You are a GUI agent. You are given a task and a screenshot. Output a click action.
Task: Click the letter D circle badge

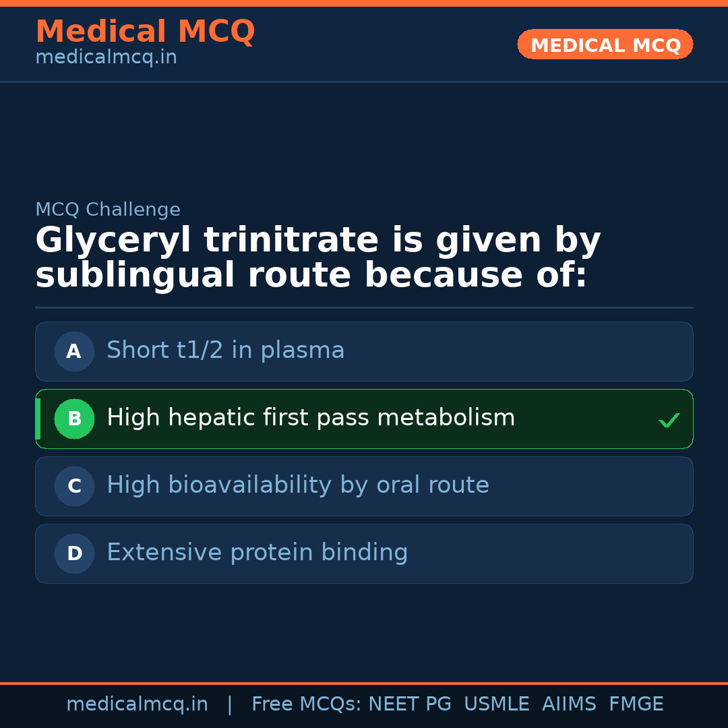pos(74,553)
